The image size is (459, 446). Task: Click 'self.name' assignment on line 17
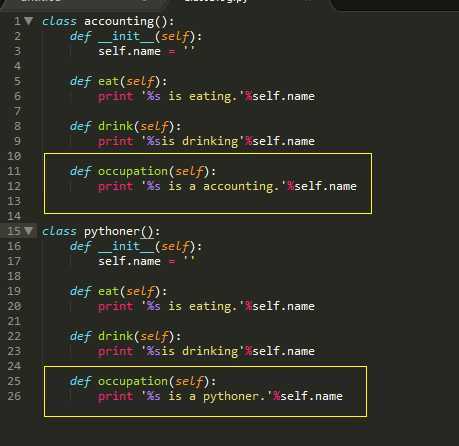click(146, 261)
